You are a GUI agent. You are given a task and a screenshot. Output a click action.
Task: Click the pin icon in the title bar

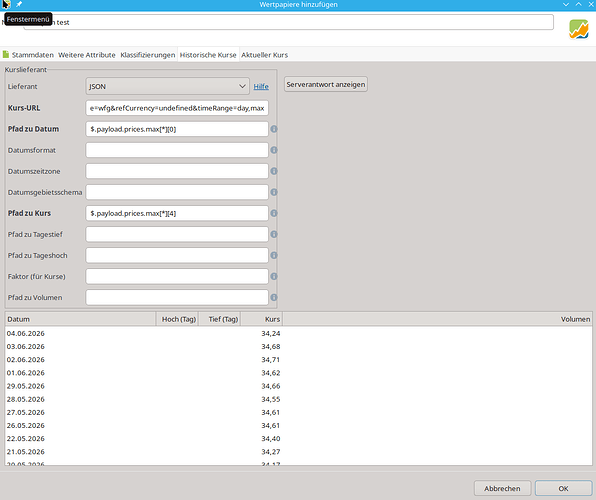click(x=19, y=4)
